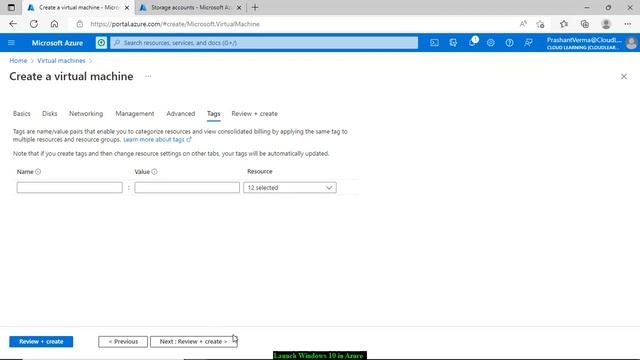
Task: Show info tooltip next to Name
Action: coord(38,172)
